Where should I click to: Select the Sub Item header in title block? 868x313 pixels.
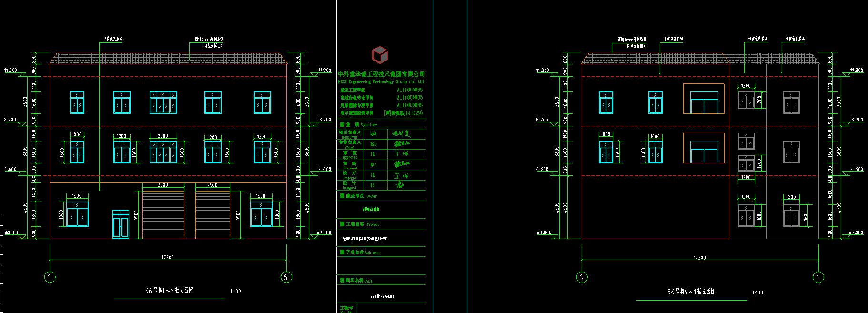click(x=360, y=252)
